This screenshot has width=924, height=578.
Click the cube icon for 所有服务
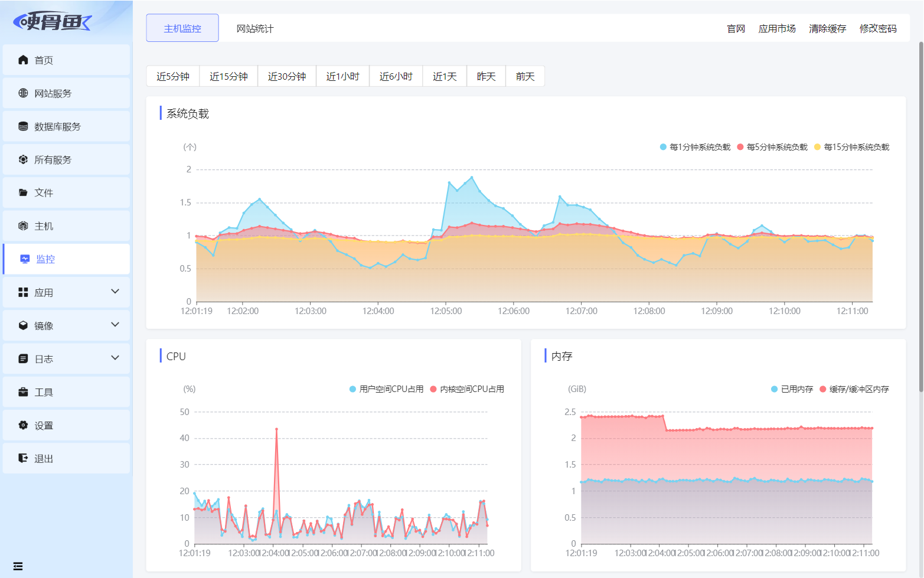click(x=23, y=159)
